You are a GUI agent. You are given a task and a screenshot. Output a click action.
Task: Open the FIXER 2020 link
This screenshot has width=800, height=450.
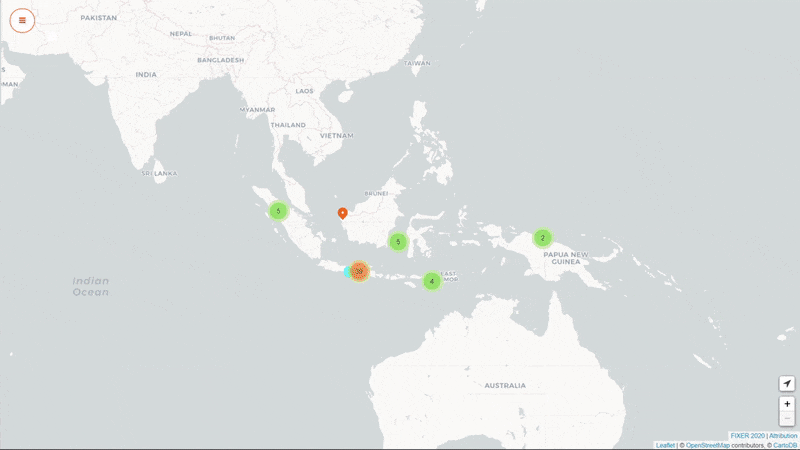click(747, 436)
